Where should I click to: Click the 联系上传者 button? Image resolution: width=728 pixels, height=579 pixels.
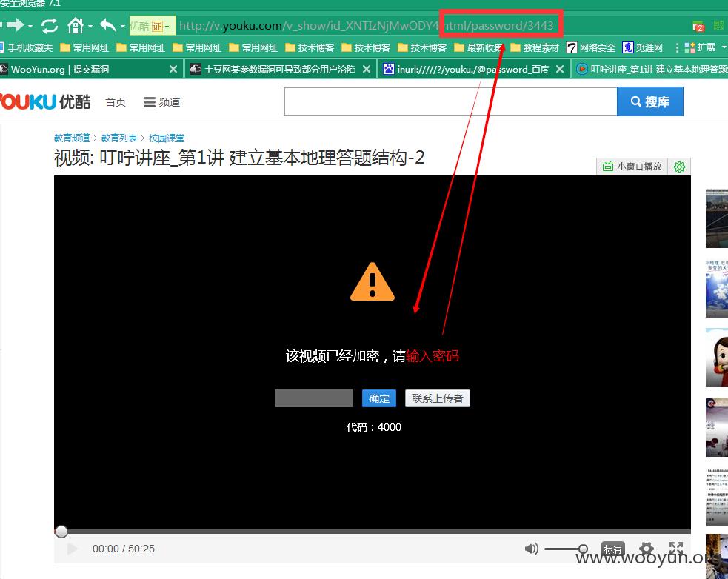438,398
